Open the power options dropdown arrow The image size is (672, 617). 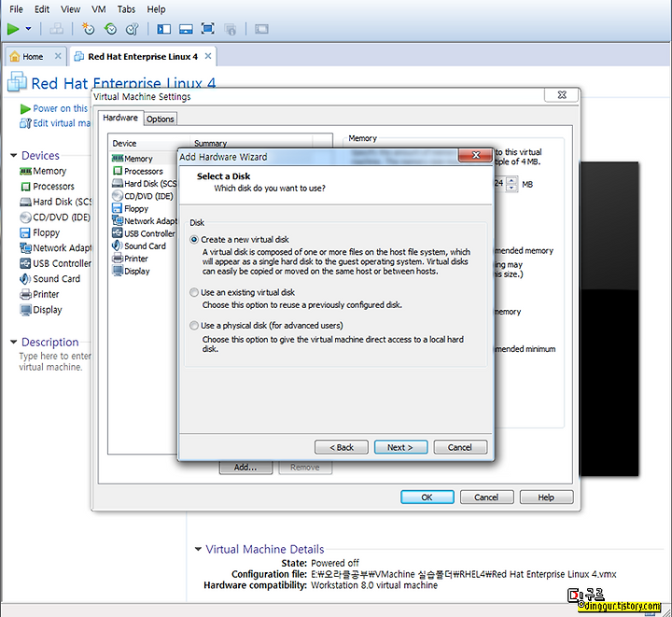[x=28, y=29]
